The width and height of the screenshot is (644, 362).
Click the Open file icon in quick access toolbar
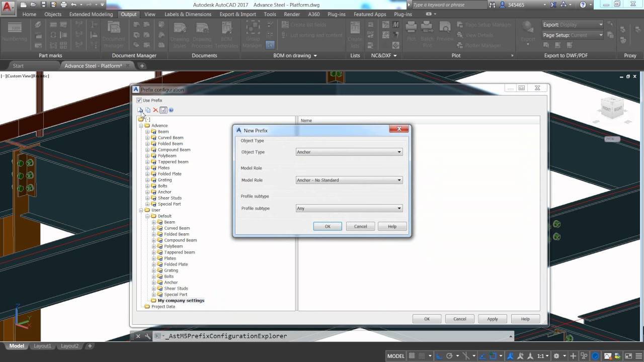tap(34, 5)
